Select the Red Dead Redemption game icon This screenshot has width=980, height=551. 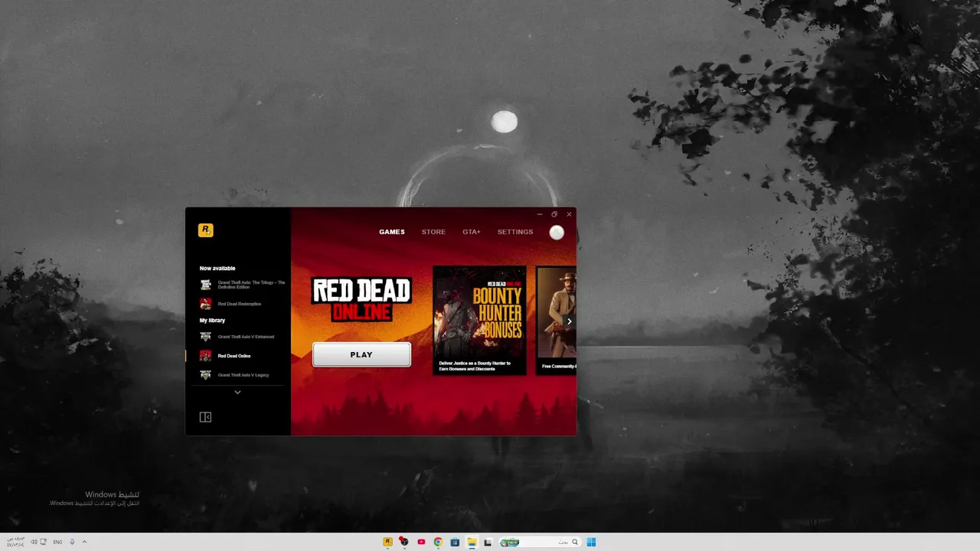[205, 304]
